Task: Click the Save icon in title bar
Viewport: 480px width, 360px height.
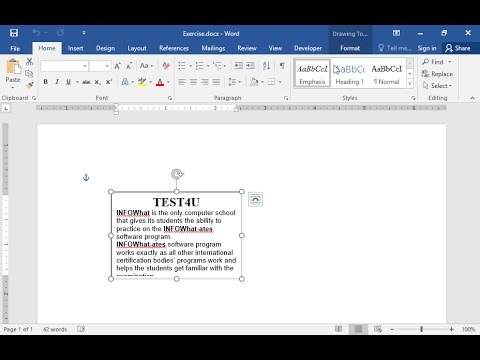Action: [x=14, y=33]
